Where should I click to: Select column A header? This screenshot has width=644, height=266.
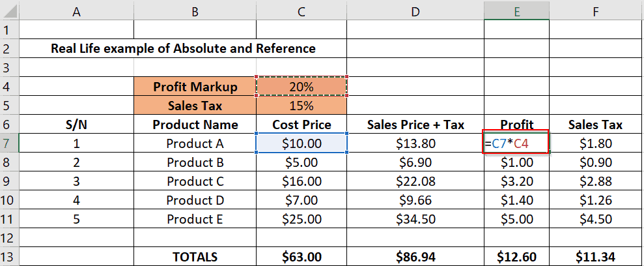click(x=76, y=12)
